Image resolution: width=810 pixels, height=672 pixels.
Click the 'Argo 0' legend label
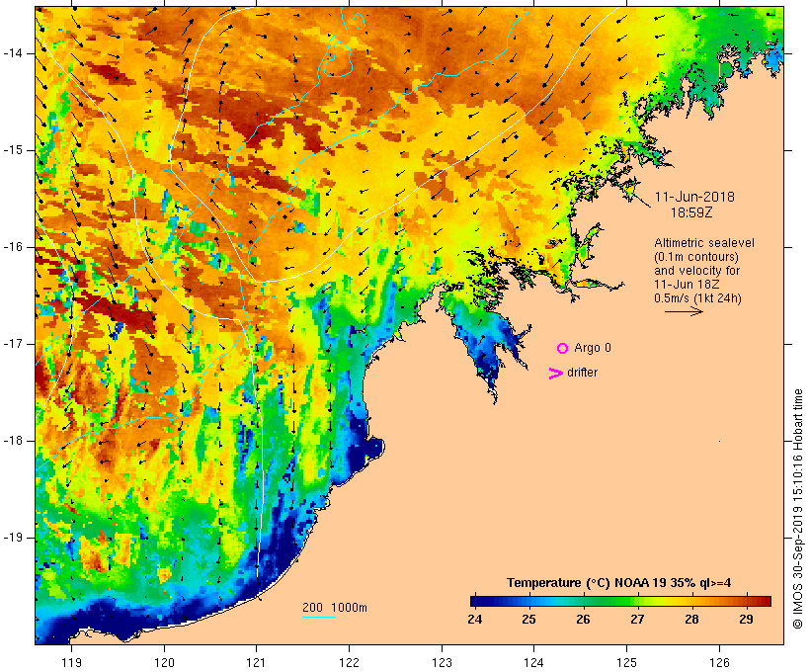[x=593, y=348]
